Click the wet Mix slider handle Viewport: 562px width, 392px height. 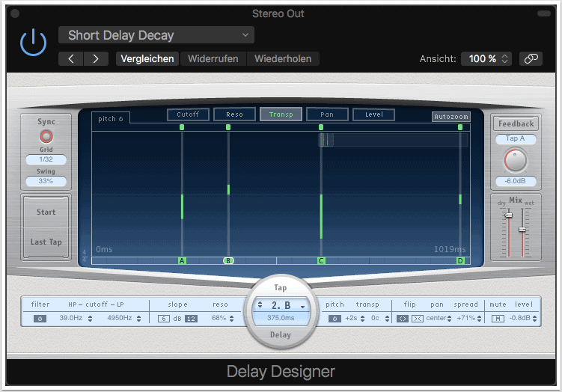coord(522,229)
